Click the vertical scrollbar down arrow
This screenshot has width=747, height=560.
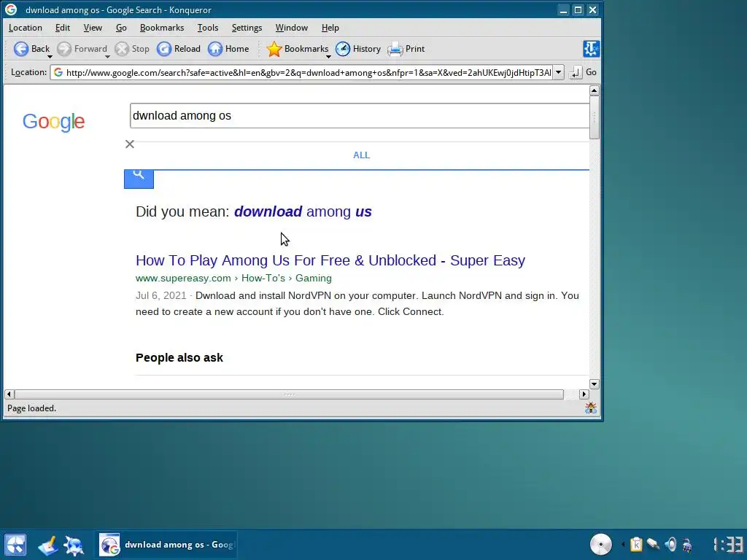tap(594, 384)
